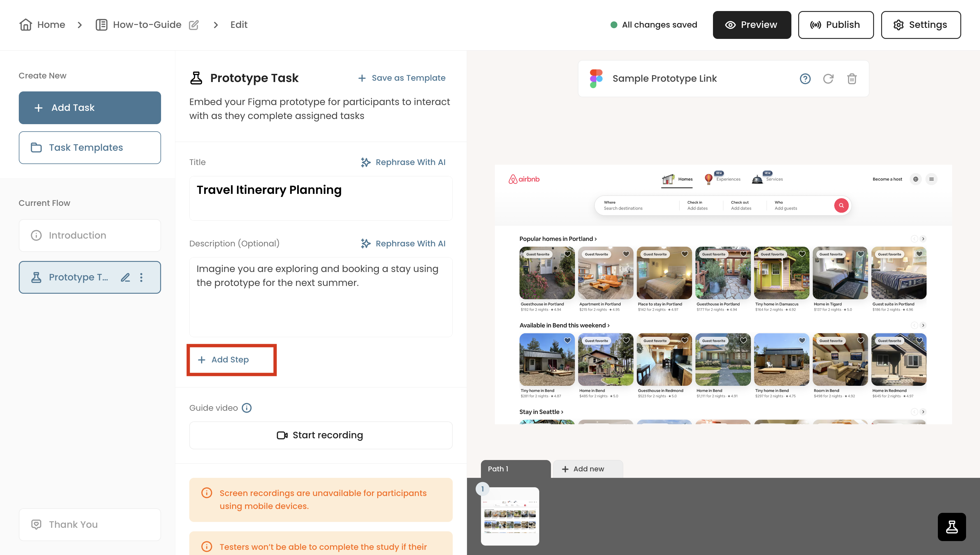Click next arrow for Popular homes in Portland row
The image size is (980, 555).
tap(923, 239)
